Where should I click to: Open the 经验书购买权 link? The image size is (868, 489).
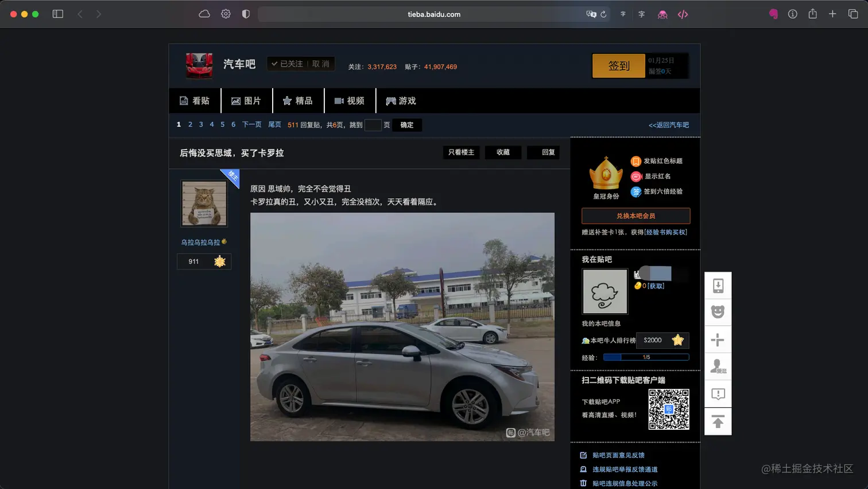coord(666,232)
